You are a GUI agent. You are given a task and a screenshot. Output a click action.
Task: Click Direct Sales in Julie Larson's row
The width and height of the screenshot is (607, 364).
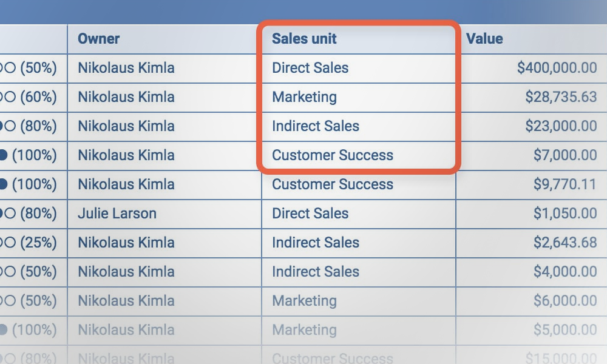click(310, 214)
